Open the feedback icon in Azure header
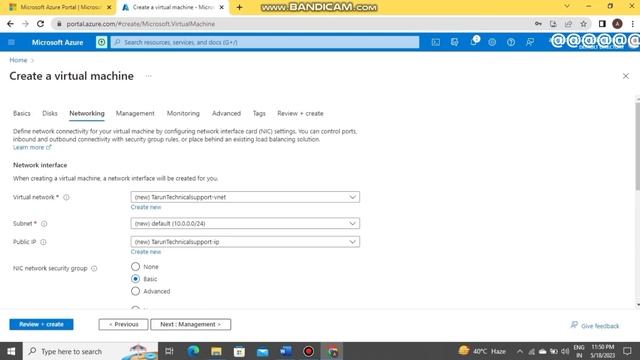This screenshot has width=640, height=360. point(530,42)
